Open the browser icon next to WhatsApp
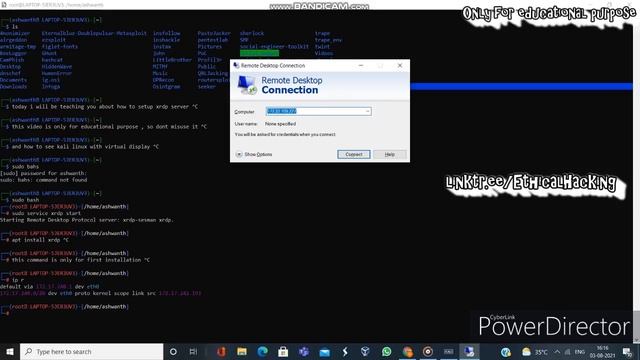This screenshot has height=360, width=640. click(407, 351)
